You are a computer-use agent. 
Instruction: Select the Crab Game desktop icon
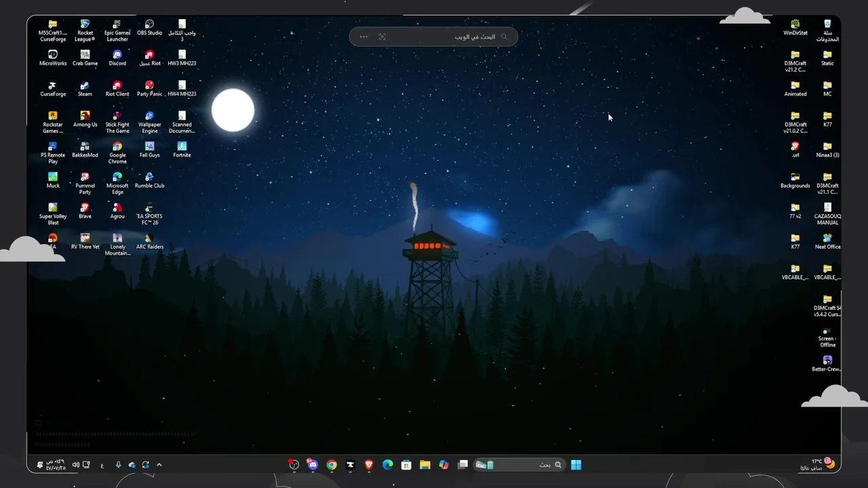pos(85,58)
